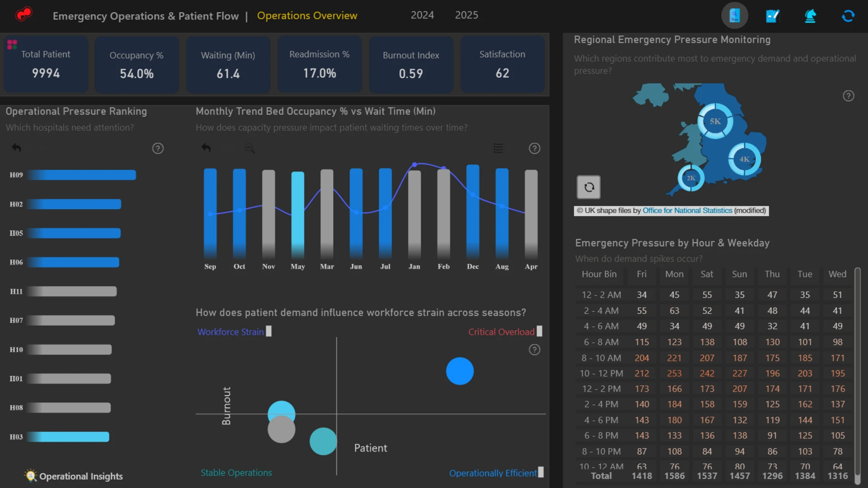The image size is (868, 488).
Task: Click the chess knight icon in header
Action: [810, 16]
